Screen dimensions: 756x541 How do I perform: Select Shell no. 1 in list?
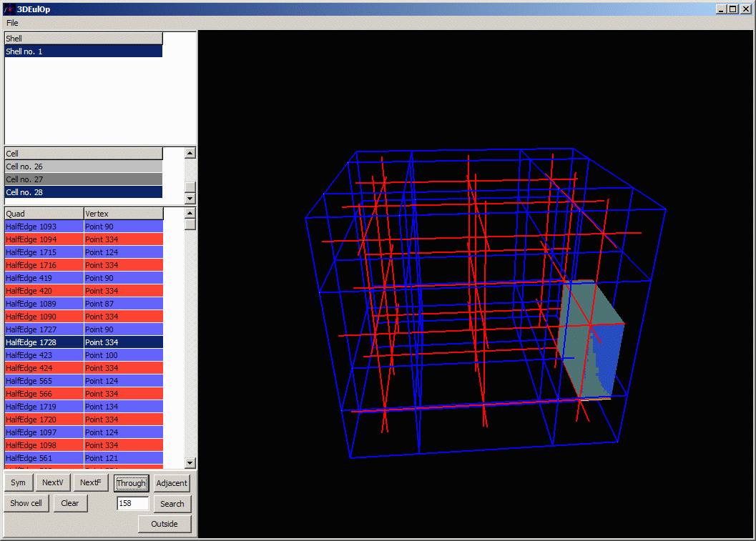(x=83, y=51)
